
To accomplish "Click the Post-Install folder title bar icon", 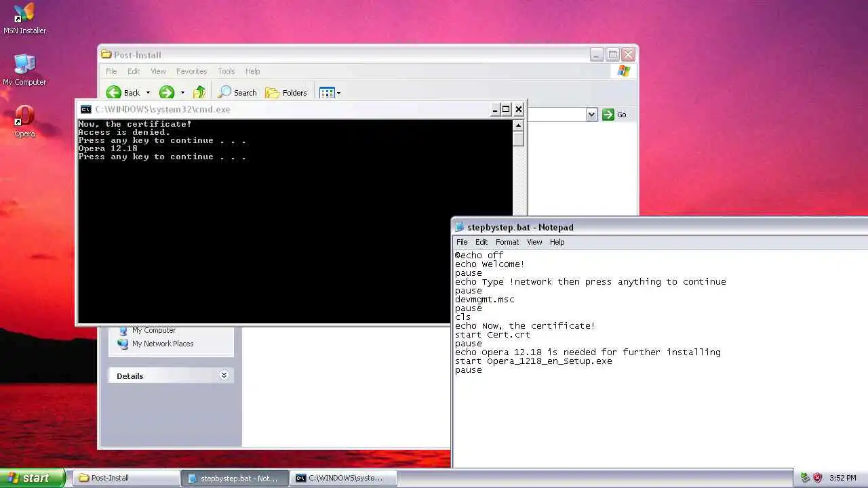I will click(x=106, y=55).
